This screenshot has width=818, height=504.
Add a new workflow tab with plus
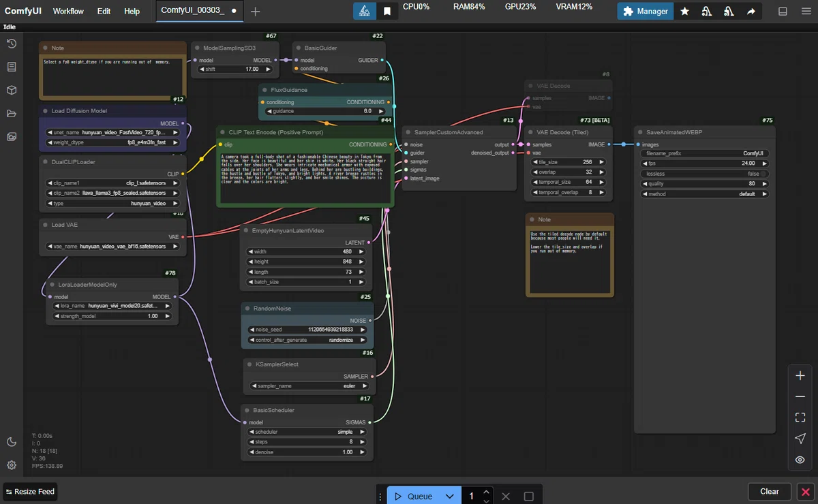tap(255, 11)
